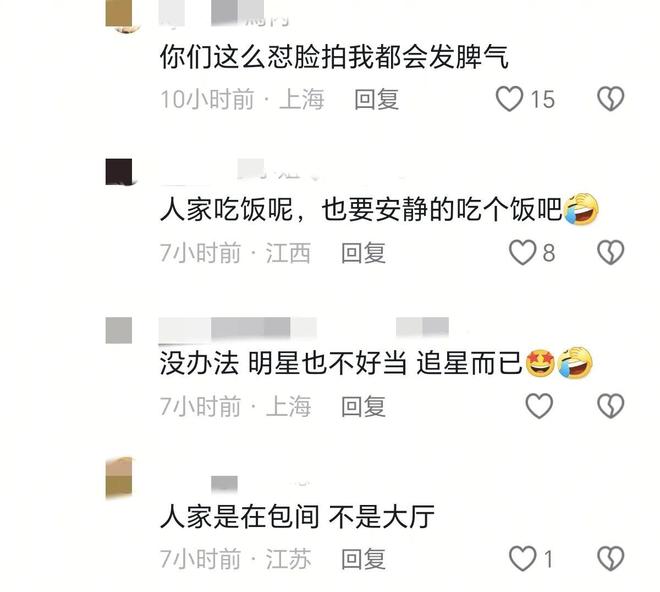This screenshot has height=592, width=660.
Task: Tap broken heart on the 江西 comment
Action: click(610, 253)
